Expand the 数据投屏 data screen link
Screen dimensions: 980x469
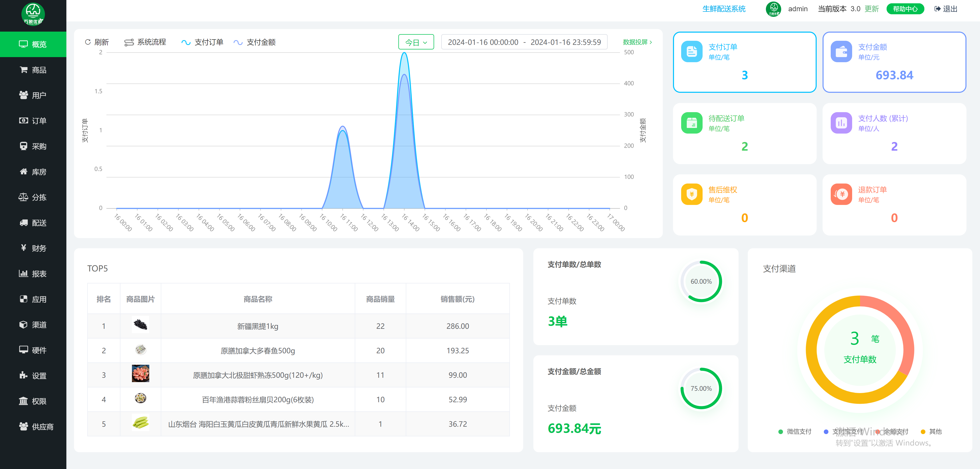[637, 42]
